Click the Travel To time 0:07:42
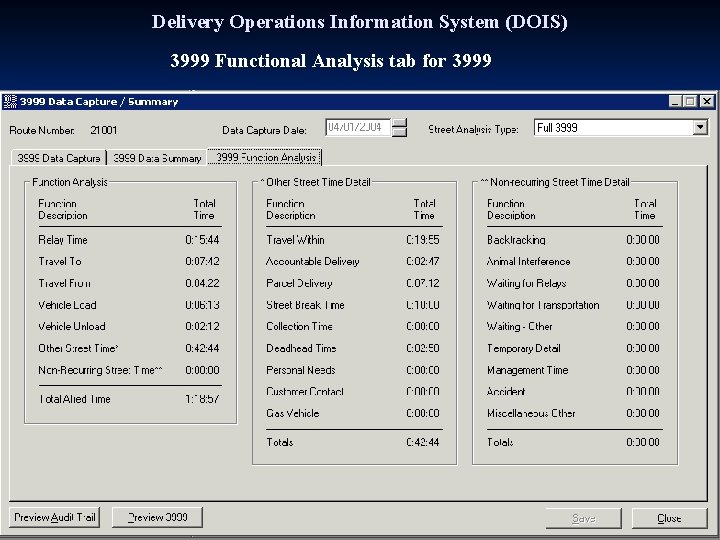Screen dimensions: 720x540 click(202, 261)
